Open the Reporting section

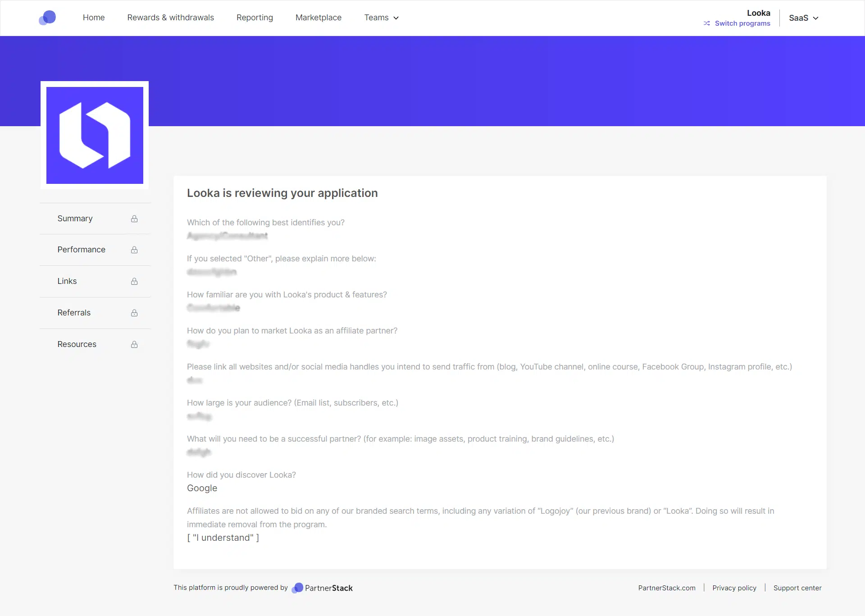[x=255, y=18]
